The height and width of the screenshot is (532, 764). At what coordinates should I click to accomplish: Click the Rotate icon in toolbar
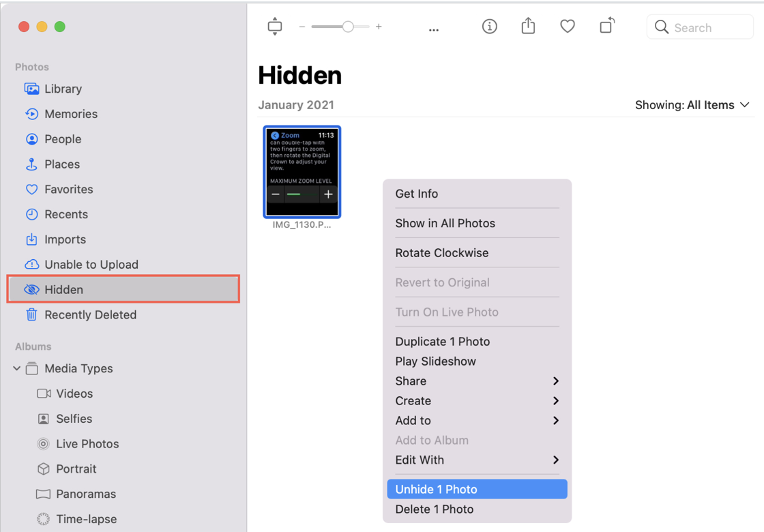click(x=606, y=26)
